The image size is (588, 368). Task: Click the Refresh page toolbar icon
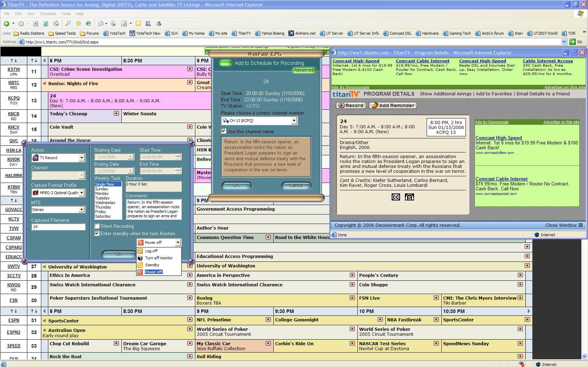tap(45, 23)
